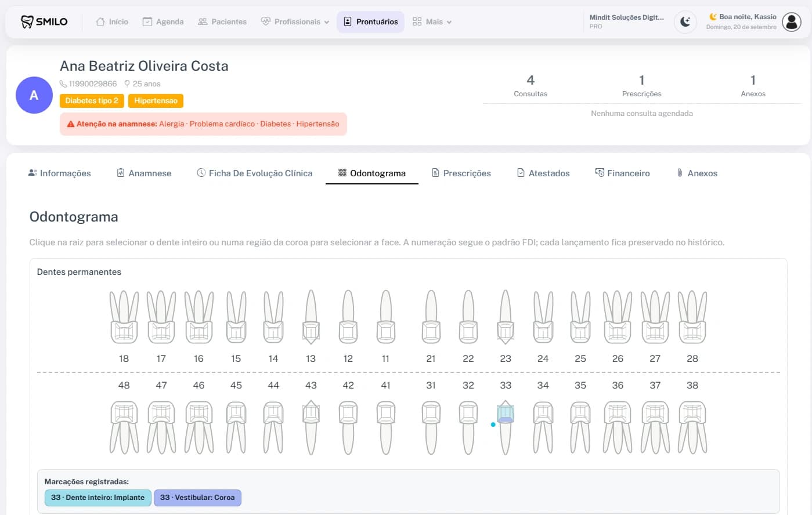The width and height of the screenshot is (812, 515).
Task: Select tooth 26 in the odontogram
Action: click(618, 317)
